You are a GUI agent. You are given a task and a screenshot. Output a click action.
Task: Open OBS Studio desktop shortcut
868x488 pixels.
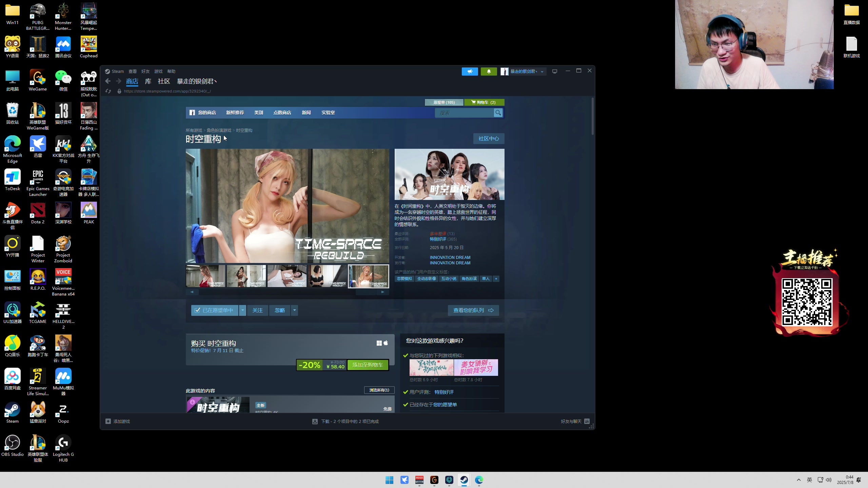(13, 446)
